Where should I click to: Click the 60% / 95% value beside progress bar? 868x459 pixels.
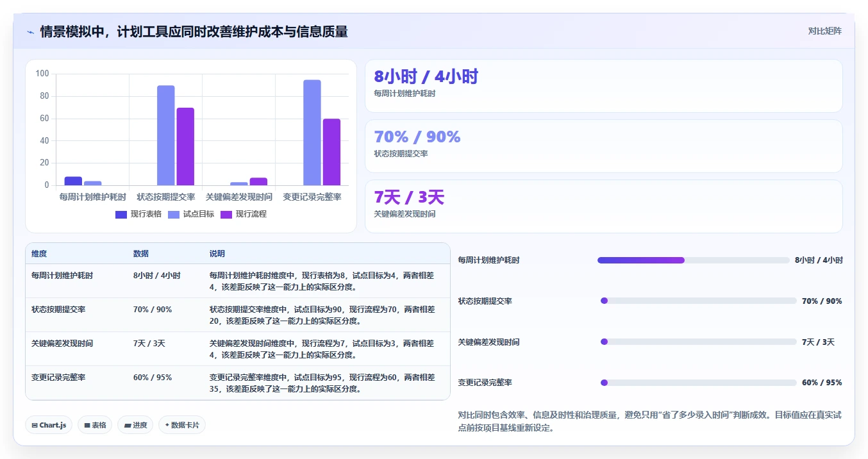point(822,383)
